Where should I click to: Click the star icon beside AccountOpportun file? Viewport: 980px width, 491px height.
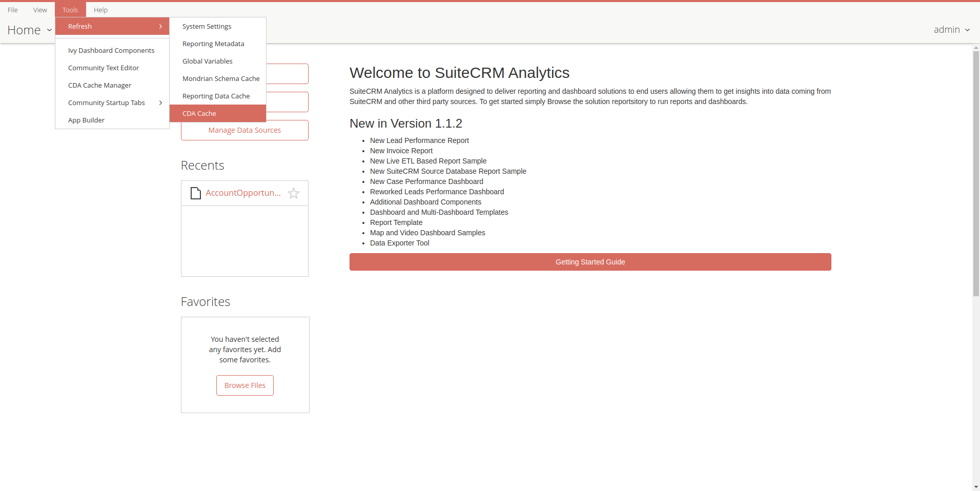tap(294, 193)
